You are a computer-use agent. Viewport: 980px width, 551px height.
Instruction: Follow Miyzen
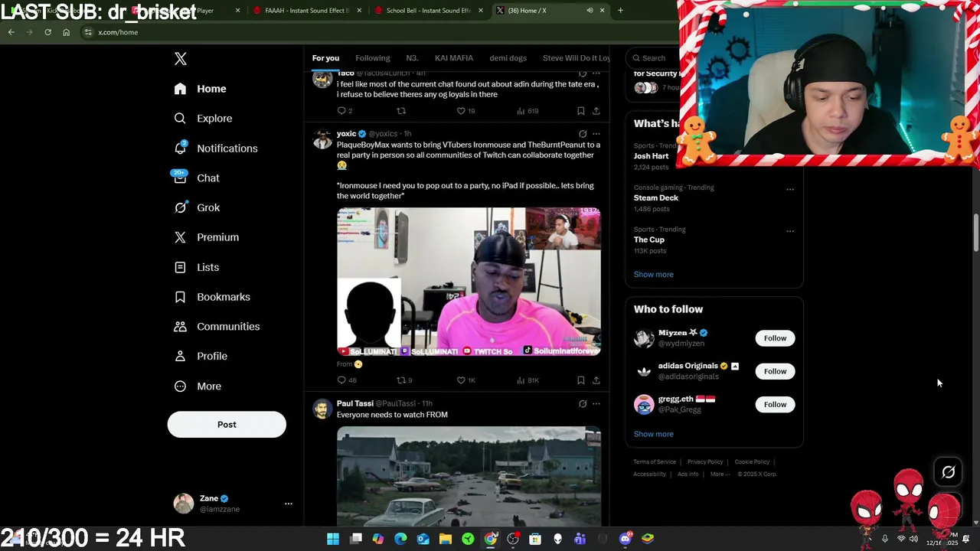coord(775,338)
